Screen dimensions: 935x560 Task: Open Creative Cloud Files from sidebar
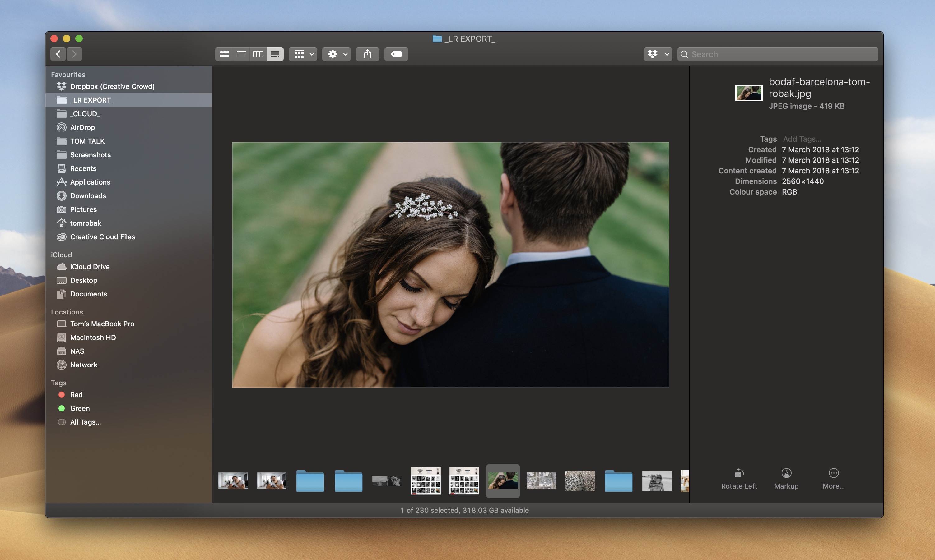tap(103, 237)
